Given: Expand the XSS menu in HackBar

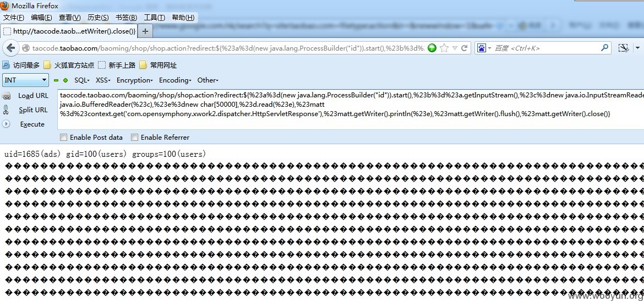Looking at the screenshot, I should [103, 80].
